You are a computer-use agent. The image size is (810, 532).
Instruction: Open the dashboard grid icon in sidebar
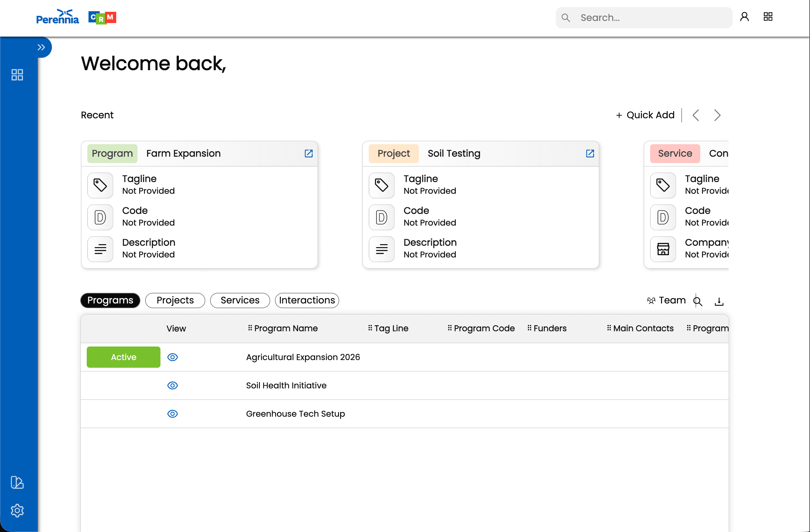coord(17,75)
